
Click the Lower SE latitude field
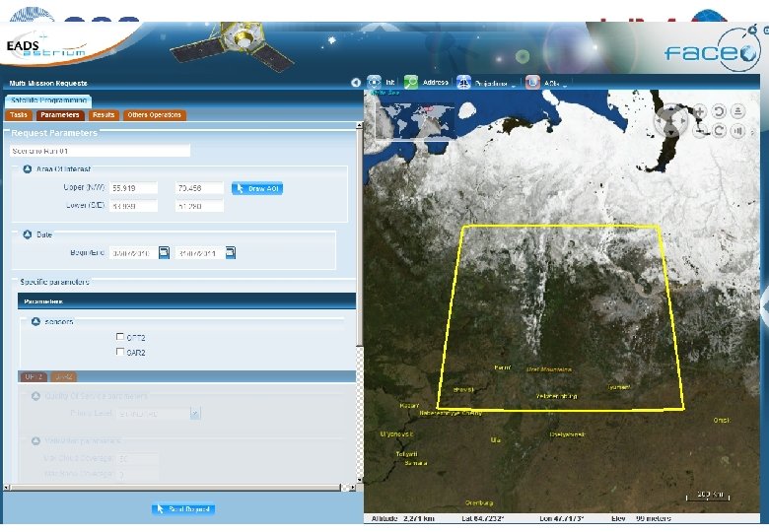point(133,206)
